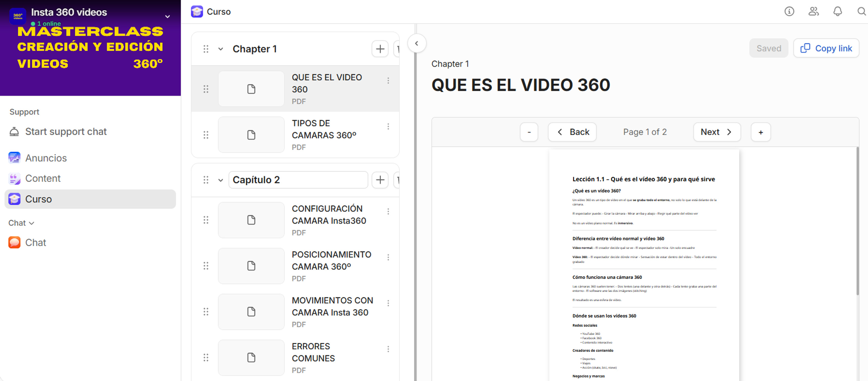This screenshot has width=868, height=381.
Task: Click the PDF viewer vertical scrollbar
Action: click(857, 221)
